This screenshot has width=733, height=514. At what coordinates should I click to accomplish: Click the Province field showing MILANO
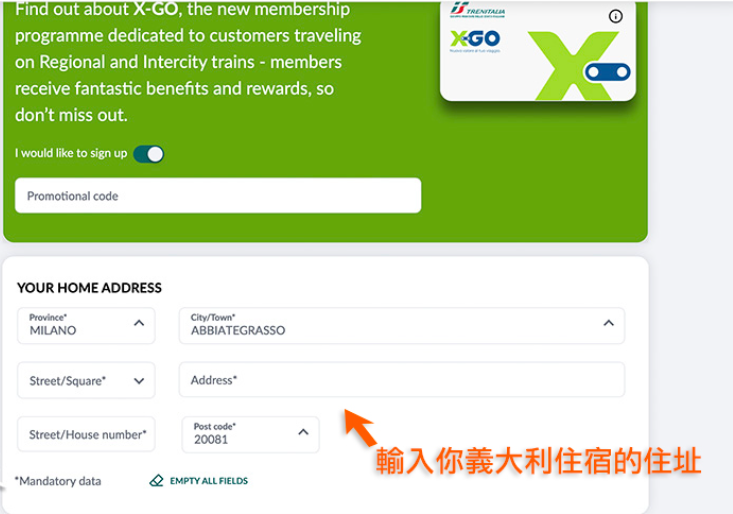click(86, 326)
